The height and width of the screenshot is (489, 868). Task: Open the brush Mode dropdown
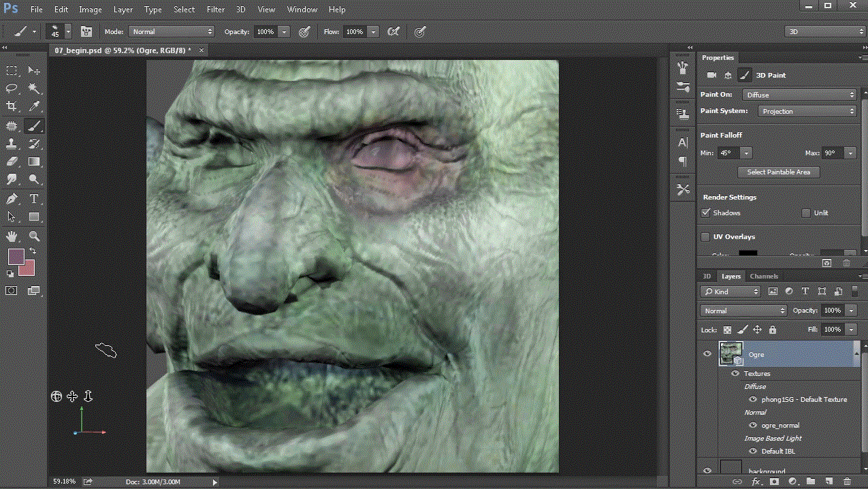click(172, 31)
